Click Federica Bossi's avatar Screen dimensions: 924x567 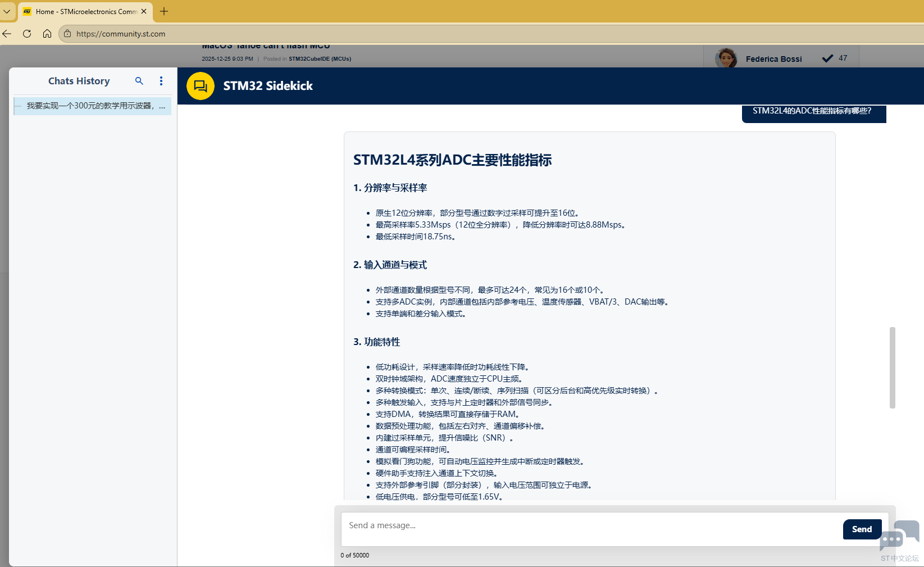pos(726,57)
